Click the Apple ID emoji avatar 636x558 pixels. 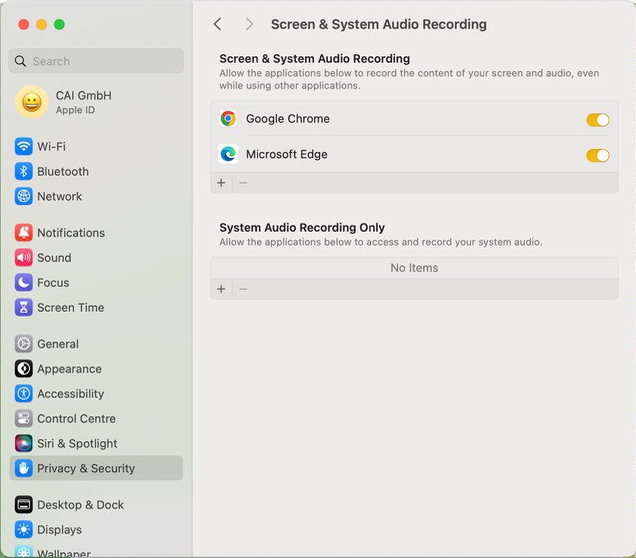[x=32, y=102]
